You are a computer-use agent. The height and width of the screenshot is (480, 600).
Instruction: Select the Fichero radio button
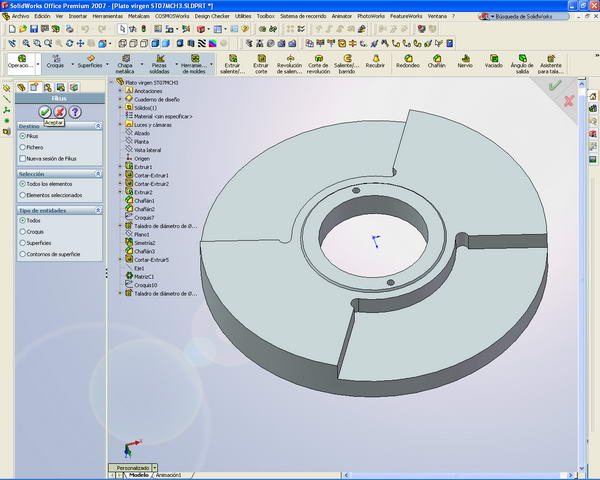(23, 147)
